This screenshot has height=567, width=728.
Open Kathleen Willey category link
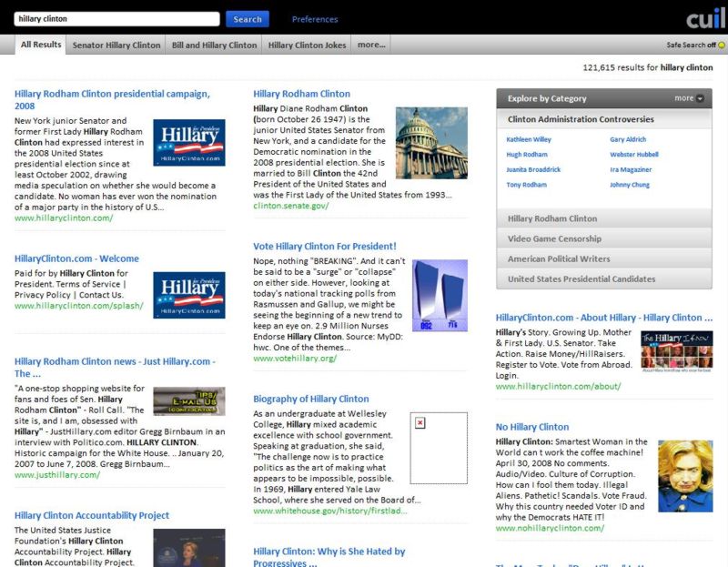point(529,139)
